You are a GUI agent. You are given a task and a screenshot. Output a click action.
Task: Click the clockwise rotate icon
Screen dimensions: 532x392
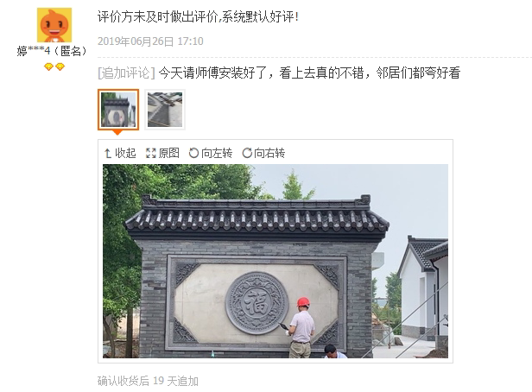[247, 154]
